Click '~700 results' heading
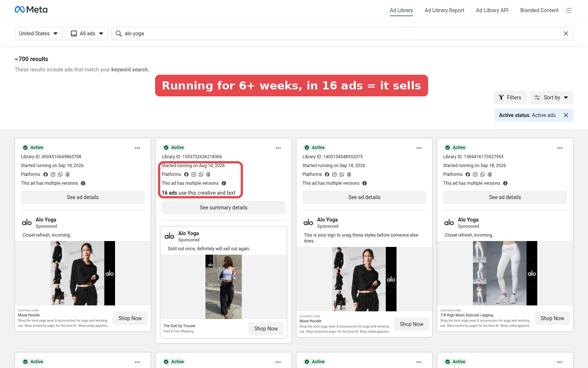Viewport: 588px width, 368px height. point(31,59)
